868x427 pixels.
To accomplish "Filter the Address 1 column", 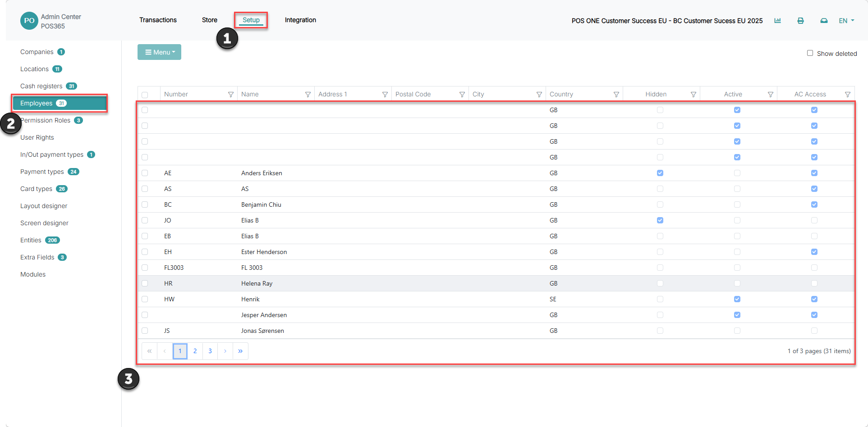I will point(385,95).
